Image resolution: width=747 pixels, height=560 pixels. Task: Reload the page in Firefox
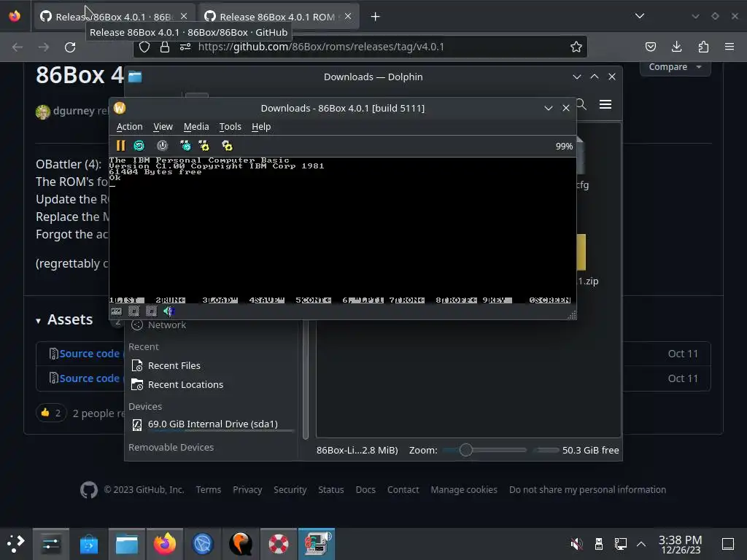pyautogui.click(x=70, y=47)
